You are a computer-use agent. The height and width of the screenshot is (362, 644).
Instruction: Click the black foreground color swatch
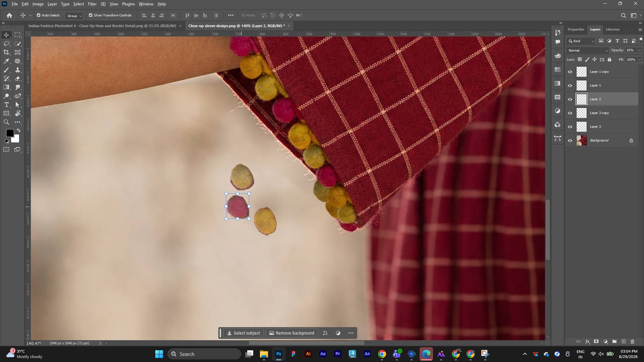[10, 133]
